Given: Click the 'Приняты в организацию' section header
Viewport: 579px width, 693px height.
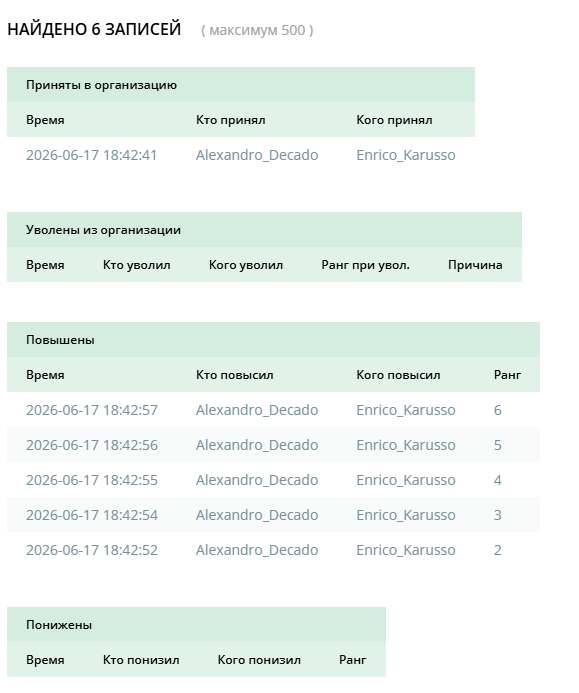Looking at the screenshot, I should coord(101,85).
